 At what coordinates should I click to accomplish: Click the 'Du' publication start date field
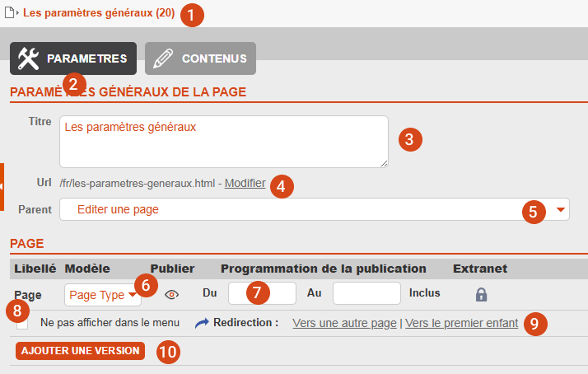tap(261, 293)
